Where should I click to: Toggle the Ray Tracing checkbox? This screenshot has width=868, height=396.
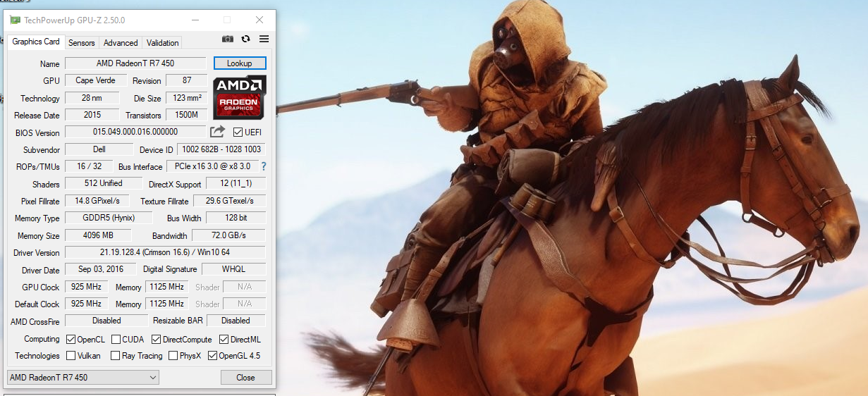click(115, 356)
